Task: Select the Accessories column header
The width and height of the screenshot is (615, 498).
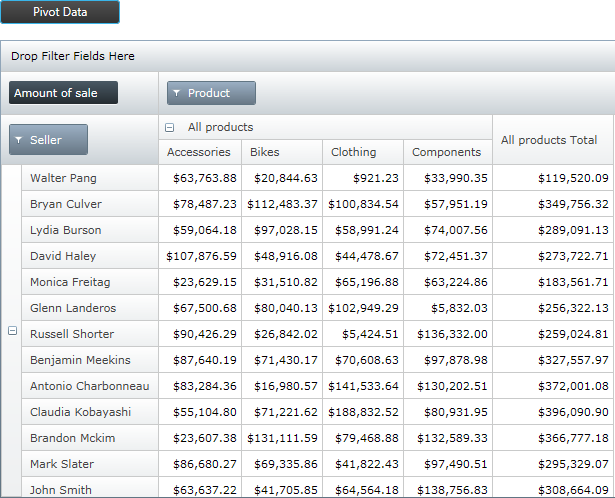Action: (198, 152)
